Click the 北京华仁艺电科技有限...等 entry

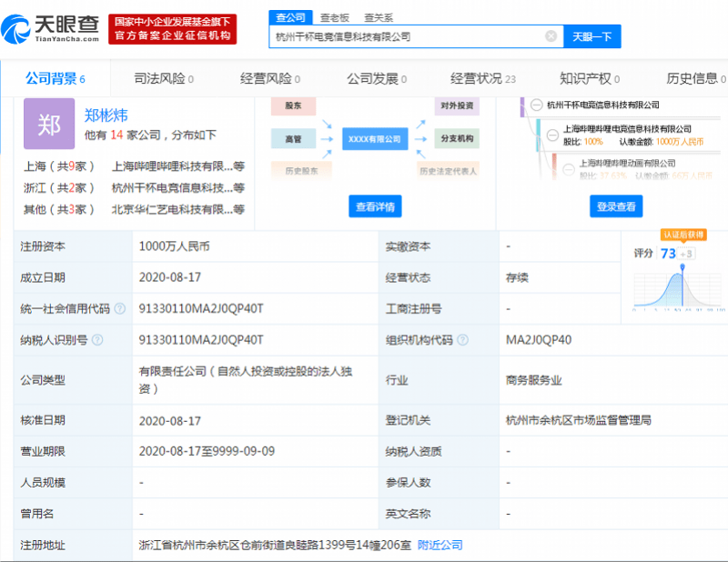point(178,210)
